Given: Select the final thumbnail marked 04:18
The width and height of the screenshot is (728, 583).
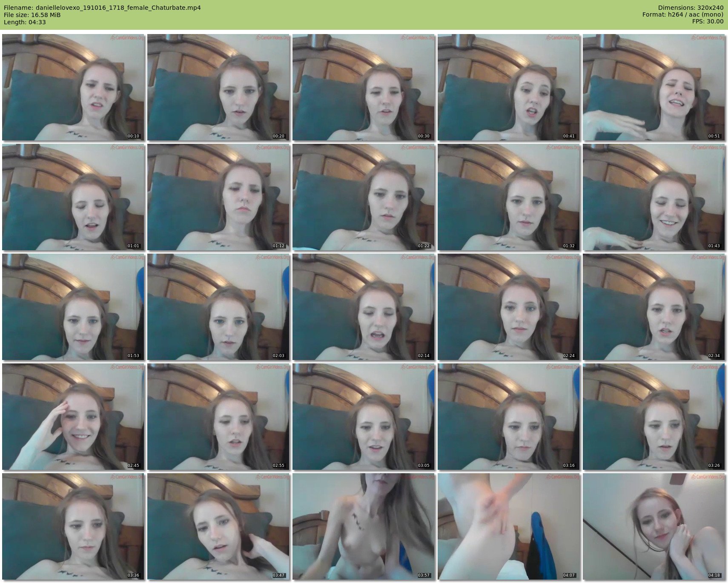Looking at the screenshot, I should (654, 526).
